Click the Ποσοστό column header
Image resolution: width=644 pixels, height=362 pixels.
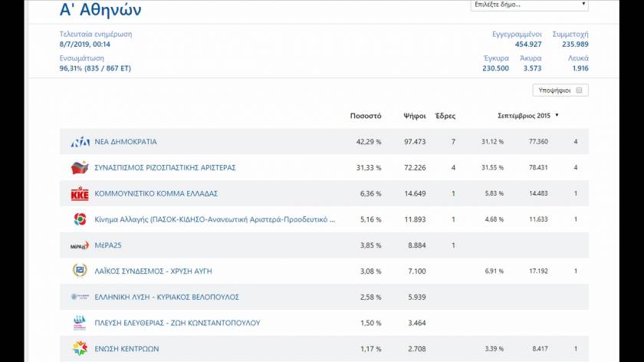pyautogui.click(x=365, y=116)
